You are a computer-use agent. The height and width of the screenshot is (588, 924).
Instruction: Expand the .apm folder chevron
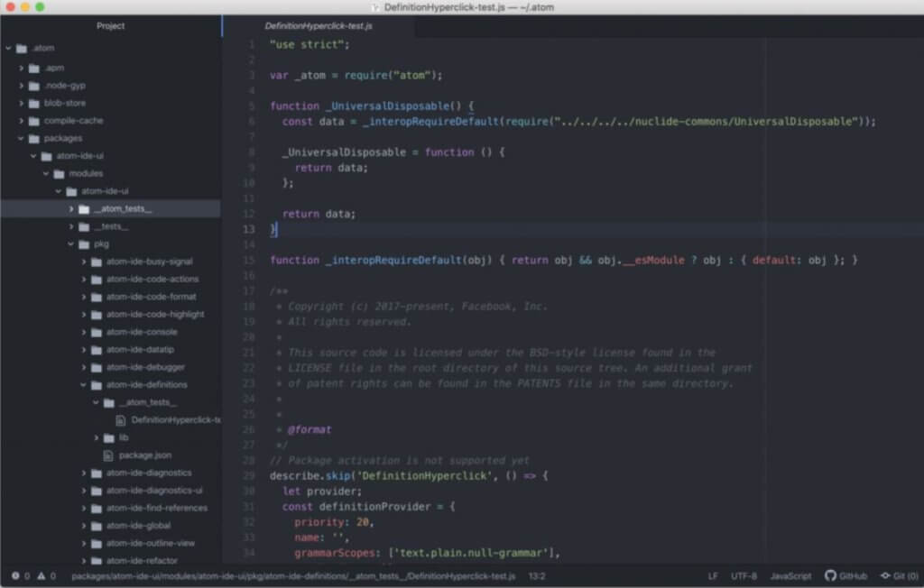pyautogui.click(x=22, y=69)
